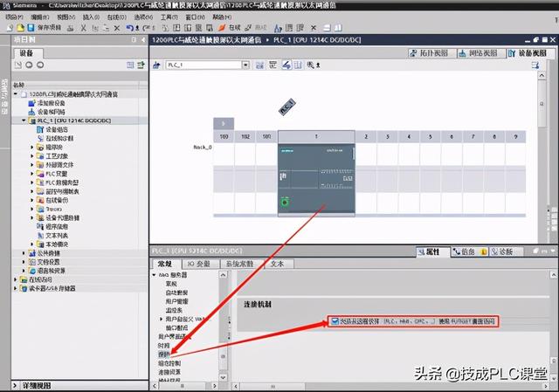Viewport: 559px width, 392px height.
Task: Expand the Traces folder
Action: (x=32, y=209)
